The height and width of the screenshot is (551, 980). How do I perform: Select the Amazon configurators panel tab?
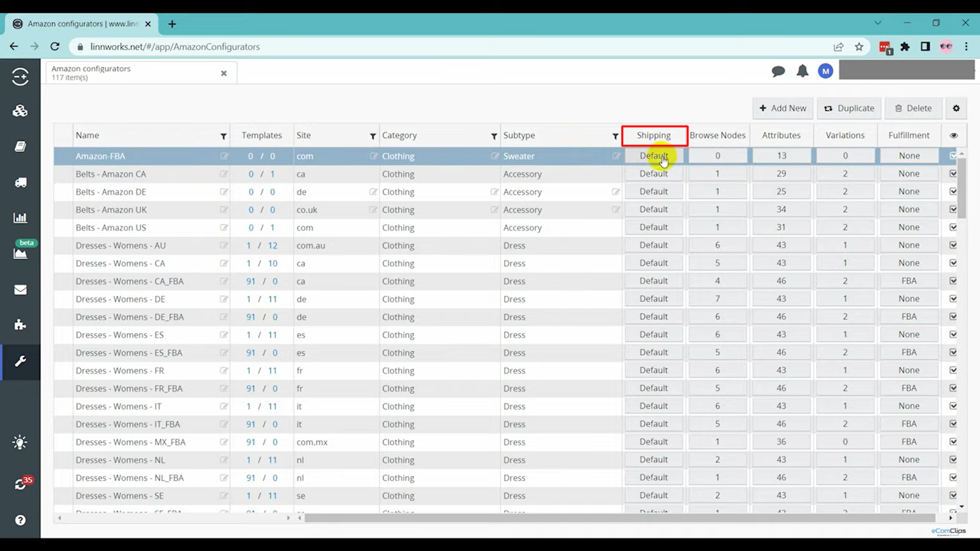pos(141,73)
